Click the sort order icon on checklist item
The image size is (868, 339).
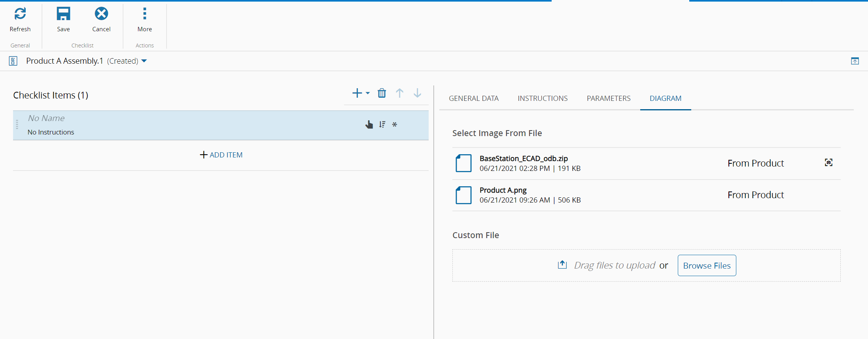pos(382,125)
